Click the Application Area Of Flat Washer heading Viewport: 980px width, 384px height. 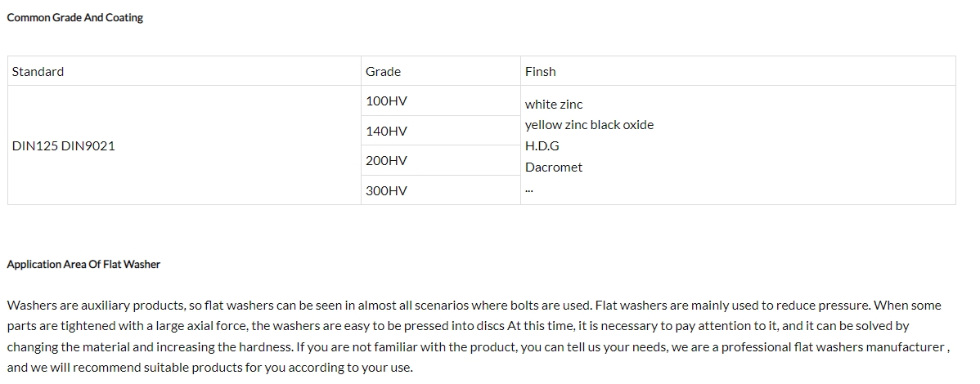(83, 264)
